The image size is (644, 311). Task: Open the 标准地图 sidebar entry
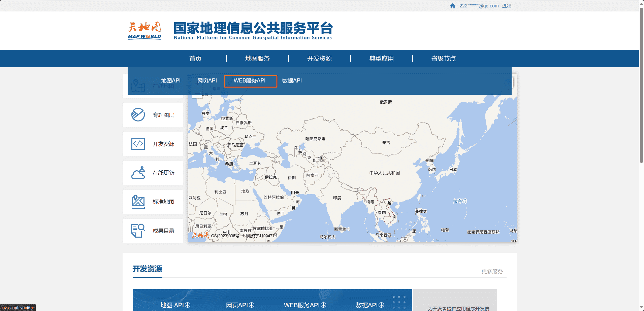click(153, 202)
